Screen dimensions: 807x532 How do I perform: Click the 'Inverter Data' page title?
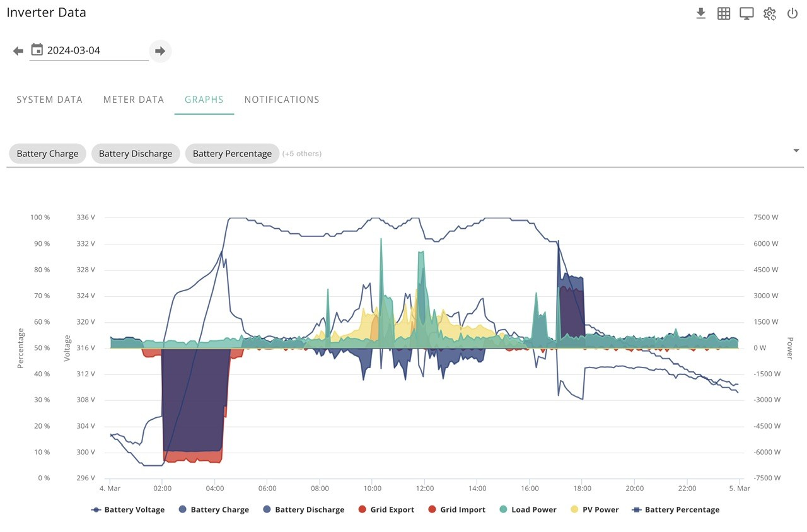[x=46, y=13]
